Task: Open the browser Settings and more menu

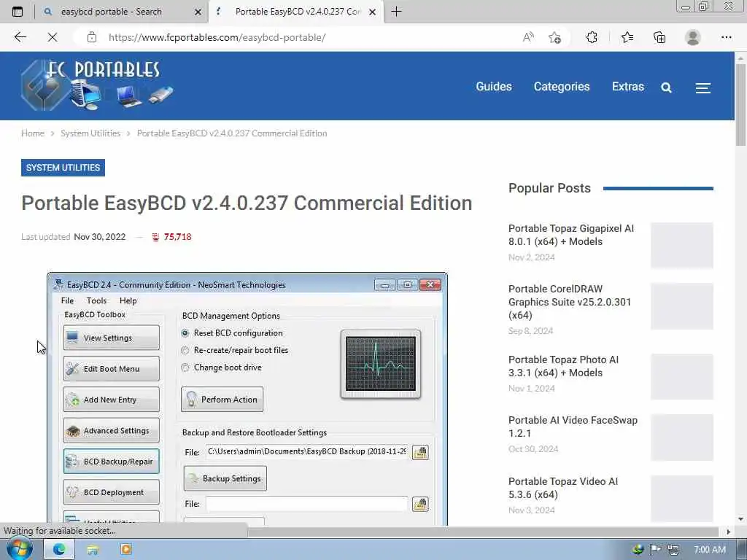Action: [x=726, y=37]
